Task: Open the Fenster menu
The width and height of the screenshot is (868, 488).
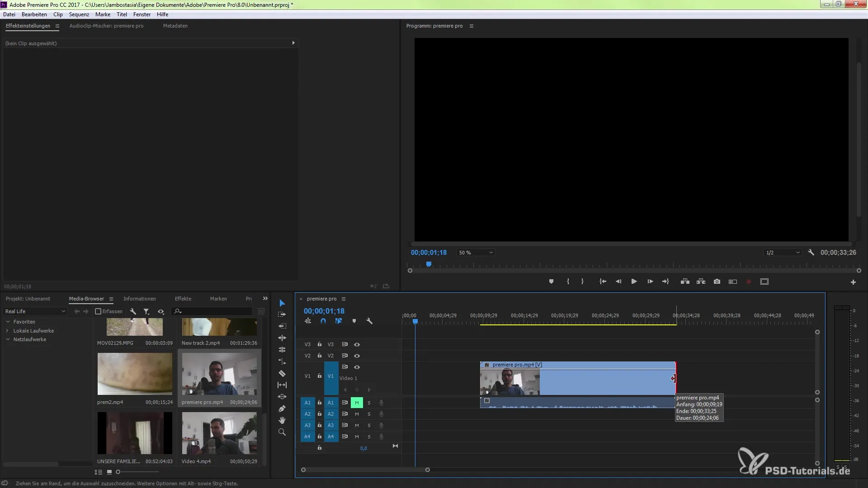Action: pos(142,14)
